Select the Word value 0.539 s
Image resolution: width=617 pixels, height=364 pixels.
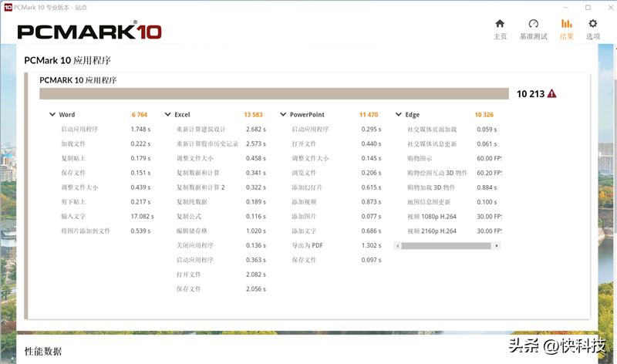coord(140,231)
